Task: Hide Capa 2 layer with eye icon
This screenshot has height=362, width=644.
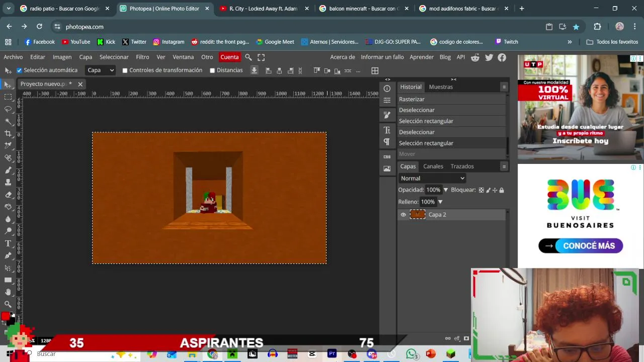Action: point(403,215)
